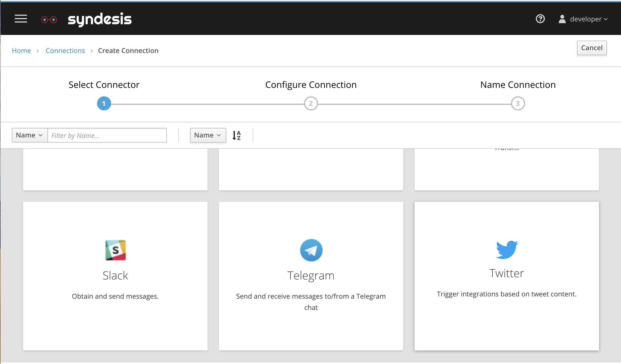Click 'Trigger integrations based on tweet content.' text
Screen dimensions: 621x364
click(507, 294)
